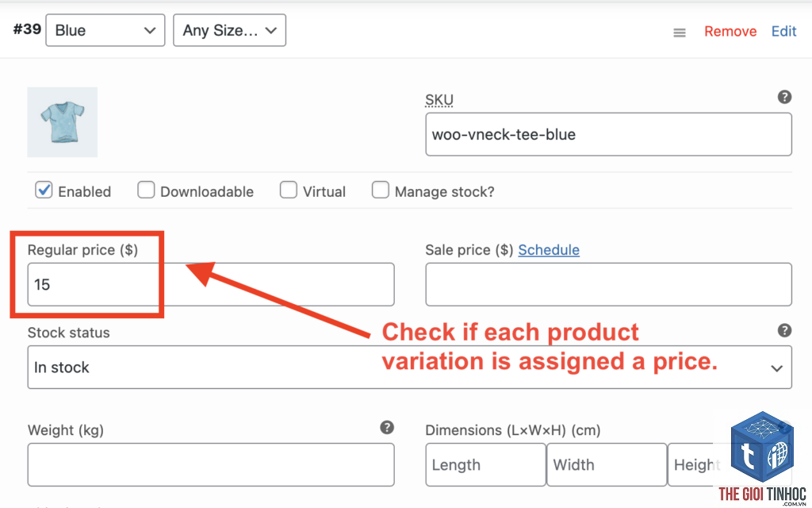Click the SKU field woo-vneck-tee-blue
This screenshot has height=508, width=812.
click(x=608, y=134)
